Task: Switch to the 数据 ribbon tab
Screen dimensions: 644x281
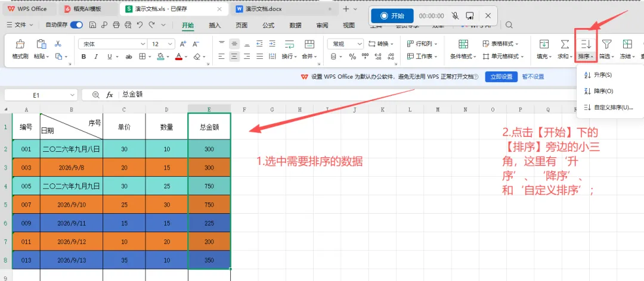Action: [295, 25]
